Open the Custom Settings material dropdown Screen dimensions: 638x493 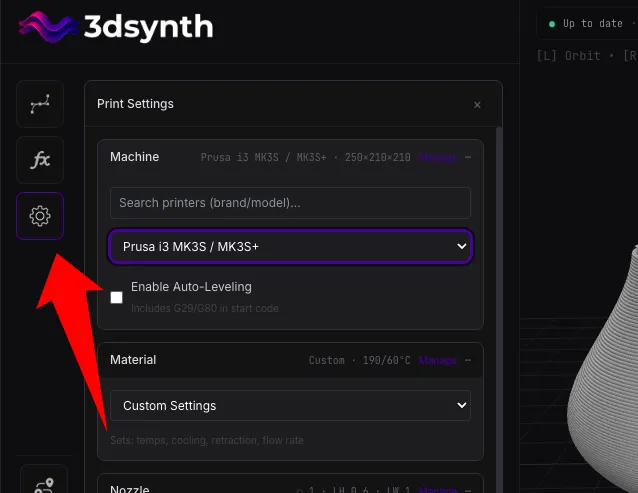pyautogui.click(x=290, y=406)
